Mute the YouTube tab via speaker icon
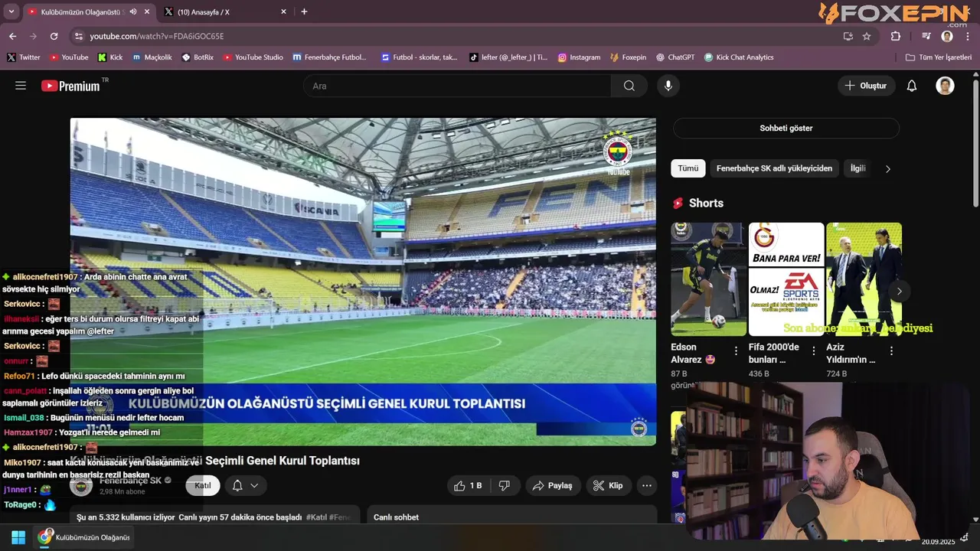Viewport: 980px width, 551px height. pyautogui.click(x=133, y=11)
